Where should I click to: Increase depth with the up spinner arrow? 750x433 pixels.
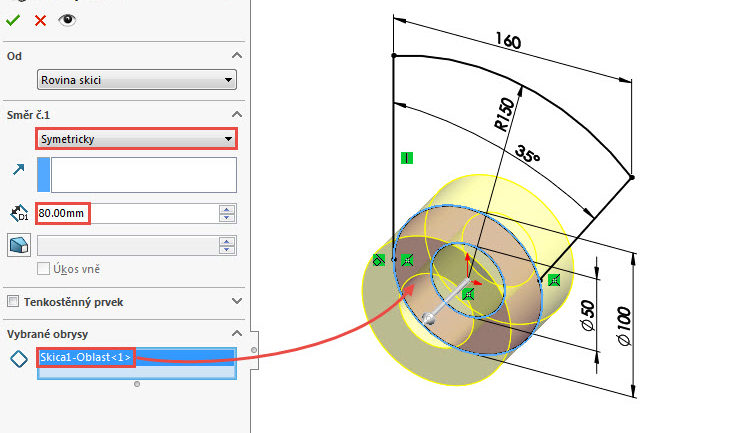227,209
